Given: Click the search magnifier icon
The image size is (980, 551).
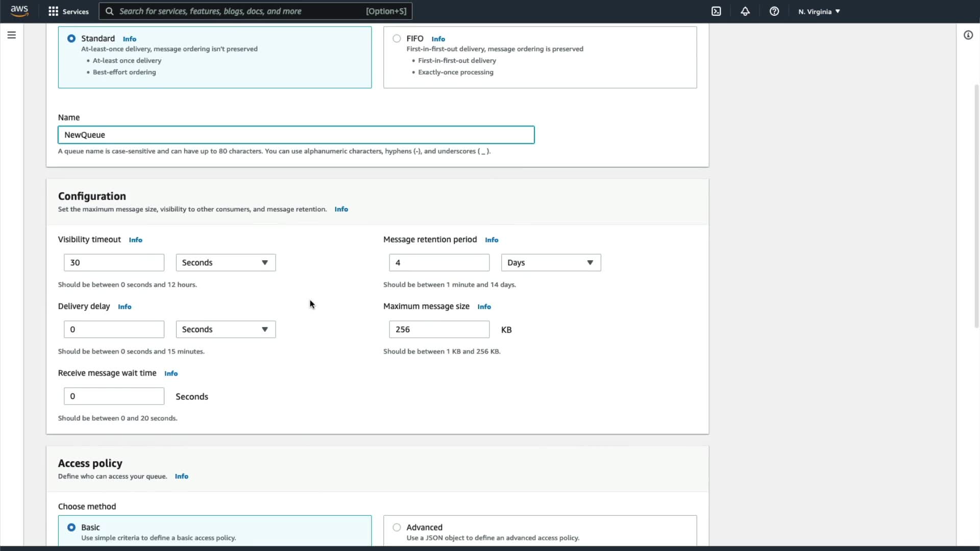Looking at the screenshot, I should [109, 11].
